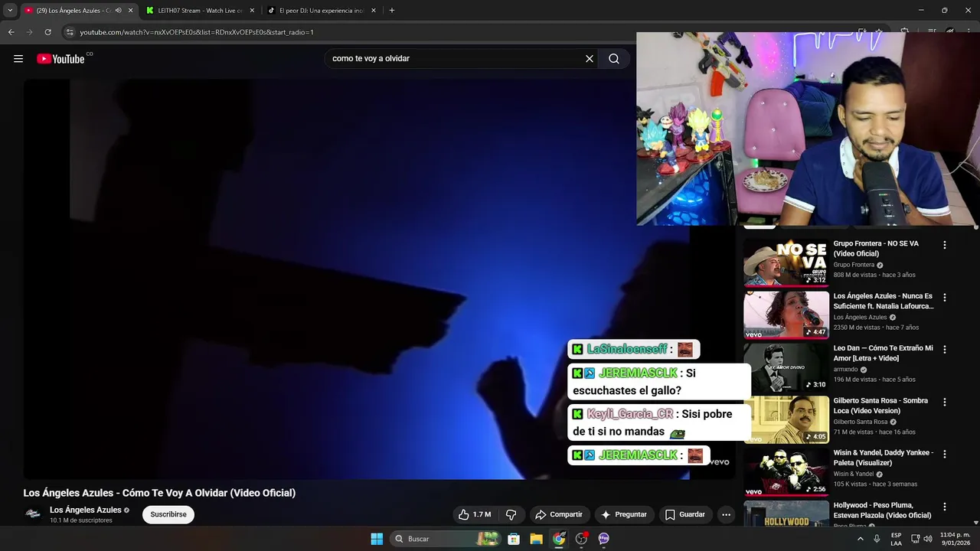Image resolution: width=980 pixels, height=551 pixels.
Task: Open options menu for 'Nunca Es Suficiente' video
Action: pyautogui.click(x=944, y=297)
